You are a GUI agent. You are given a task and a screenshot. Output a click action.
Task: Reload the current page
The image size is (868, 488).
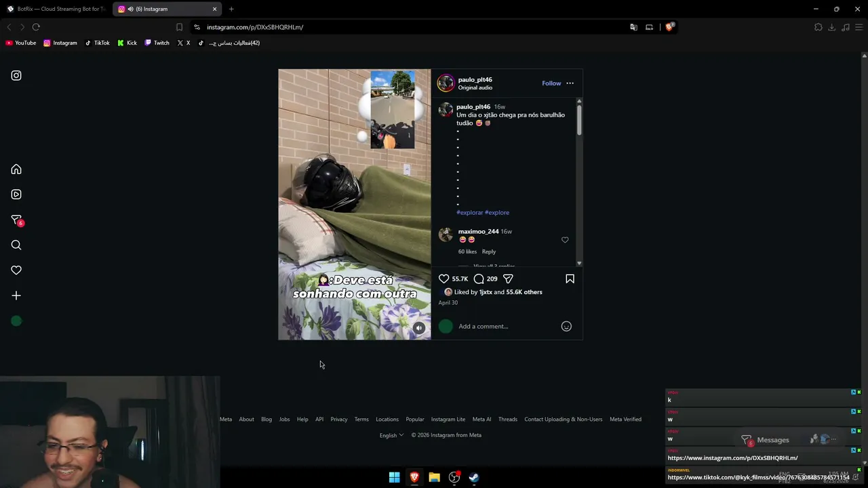[36, 27]
